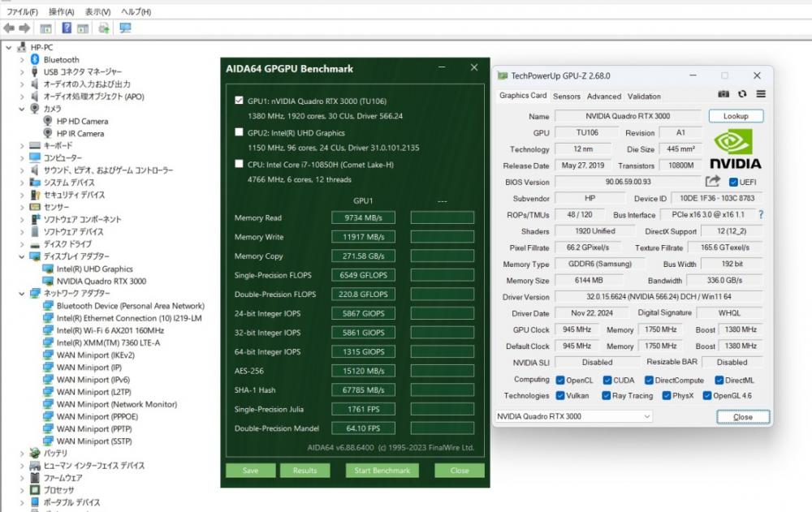Select the HP HD Camera device icon
Viewport: 812px width, 512px height.
pyautogui.click(x=48, y=121)
